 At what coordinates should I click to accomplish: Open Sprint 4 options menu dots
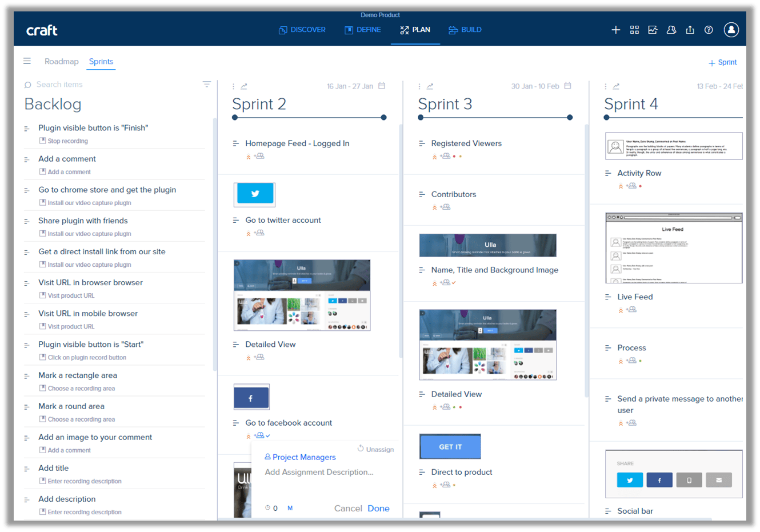coord(605,86)
